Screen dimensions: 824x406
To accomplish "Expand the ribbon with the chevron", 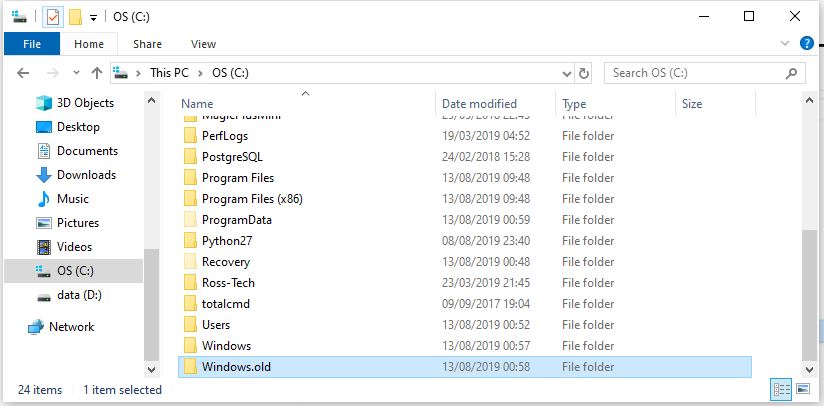I will [785, 44].
